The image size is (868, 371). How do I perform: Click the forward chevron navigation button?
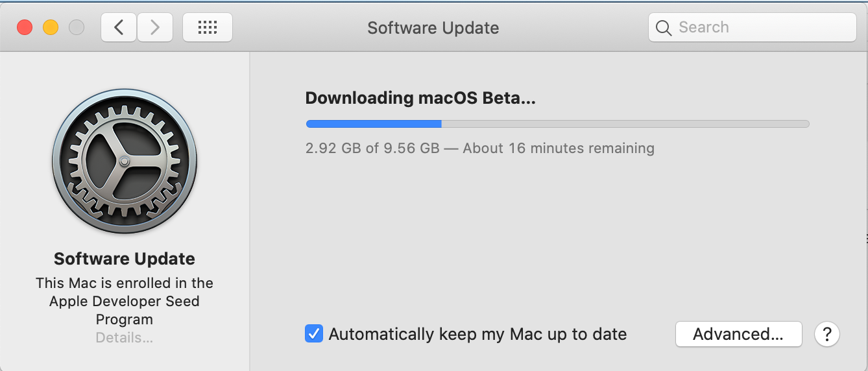pos(154,27)
